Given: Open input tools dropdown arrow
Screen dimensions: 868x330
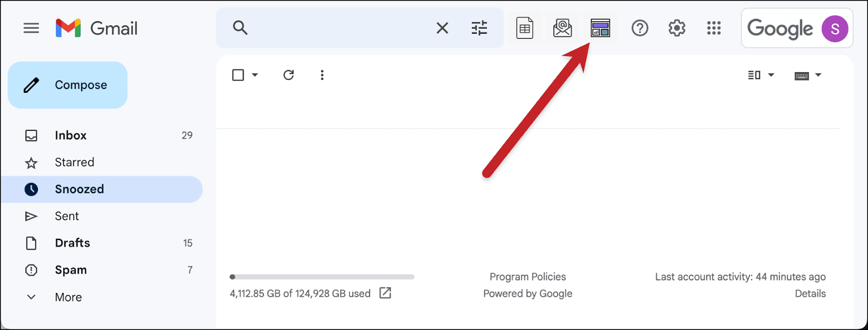Looking at the screenshot, I should [818, 75].
